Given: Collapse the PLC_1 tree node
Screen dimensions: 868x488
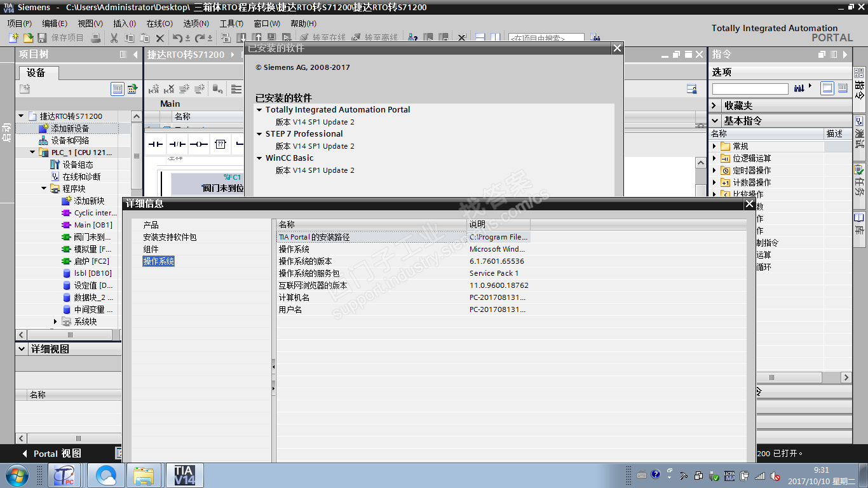Looking at the screenshot, I should coord(33,152).
